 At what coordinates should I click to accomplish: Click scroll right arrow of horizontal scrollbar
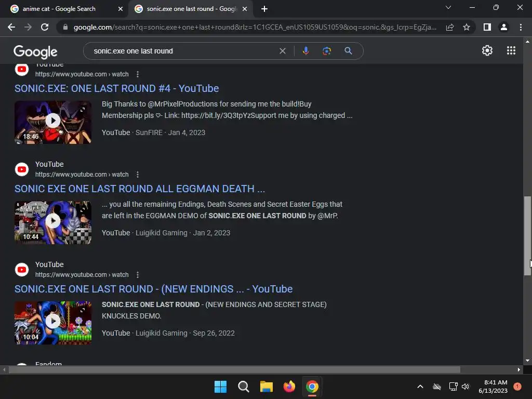pos(519,369)
